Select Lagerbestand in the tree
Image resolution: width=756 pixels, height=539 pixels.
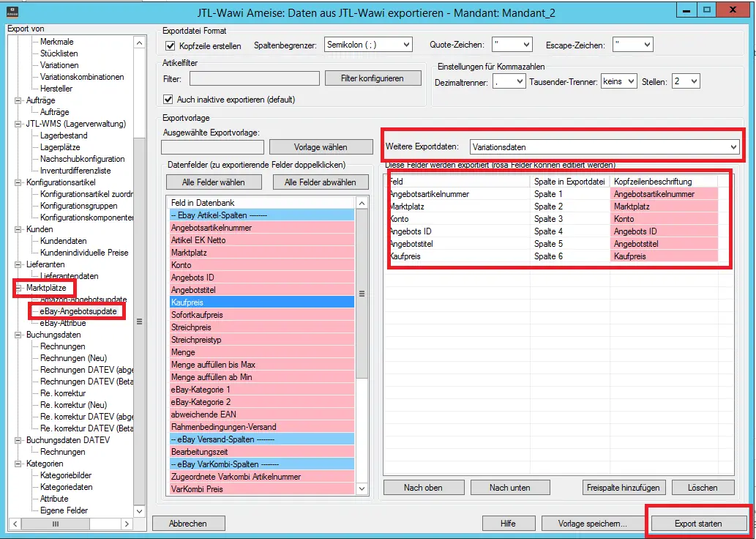[x=64, y=135]
